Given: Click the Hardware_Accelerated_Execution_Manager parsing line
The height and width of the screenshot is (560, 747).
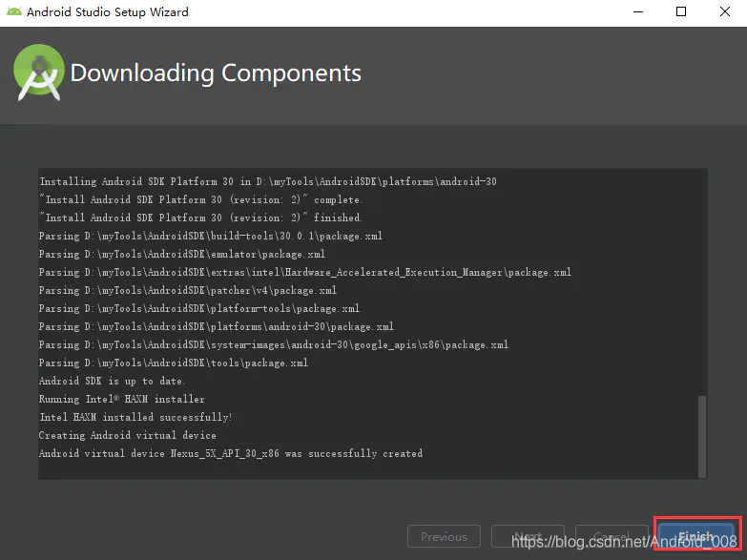Looking at the screenshot, I should [305, 272].
